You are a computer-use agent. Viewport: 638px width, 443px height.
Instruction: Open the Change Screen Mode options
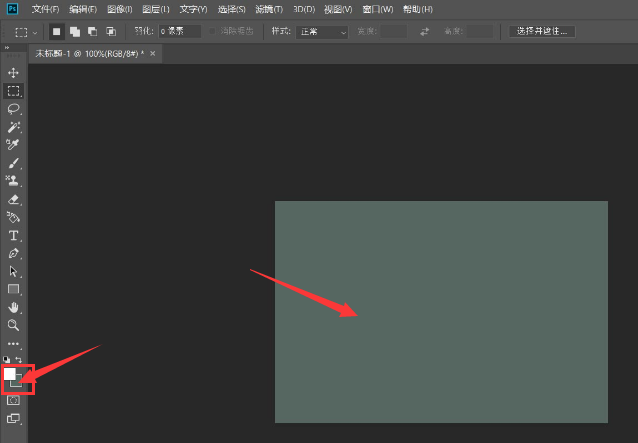[14, 418]
